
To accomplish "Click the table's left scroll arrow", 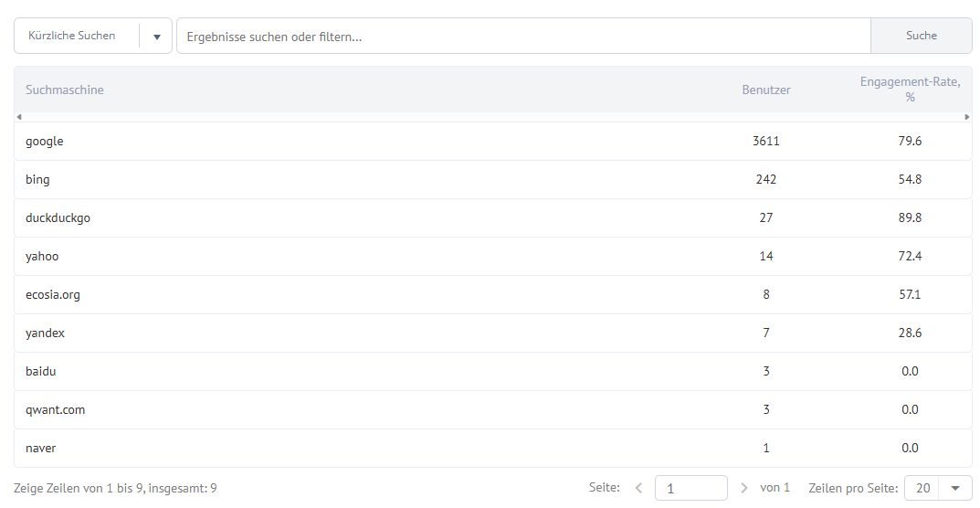I will tap(19, 117).
